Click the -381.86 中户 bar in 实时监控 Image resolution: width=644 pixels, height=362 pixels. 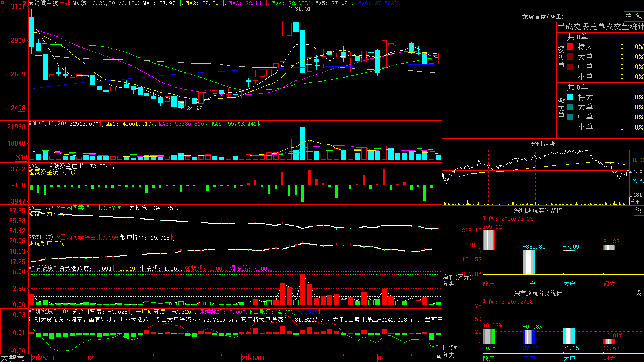pos(529,262)
